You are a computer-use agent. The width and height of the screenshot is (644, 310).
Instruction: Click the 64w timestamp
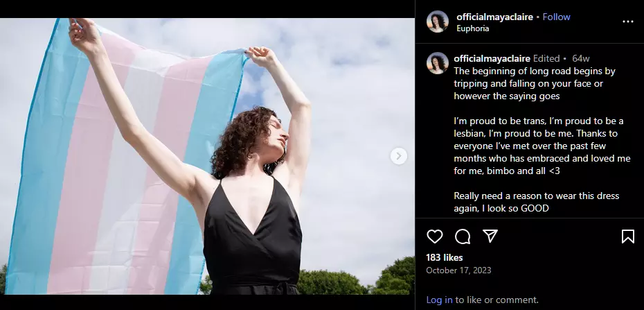[x=581, y=58]
